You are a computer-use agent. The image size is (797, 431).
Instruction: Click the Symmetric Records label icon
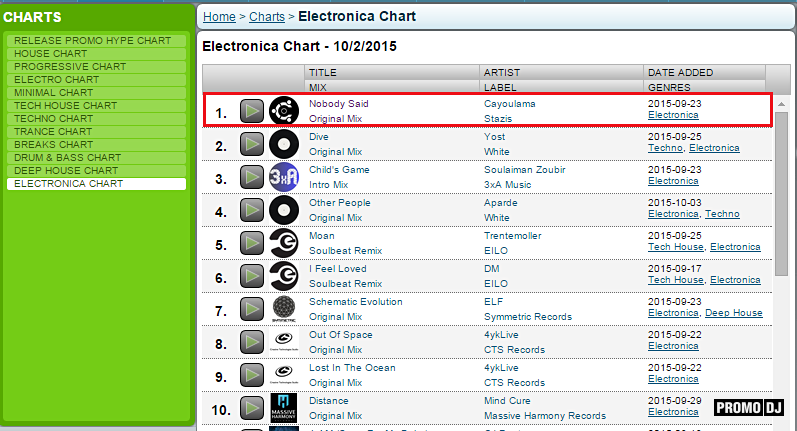coord(284,309)
